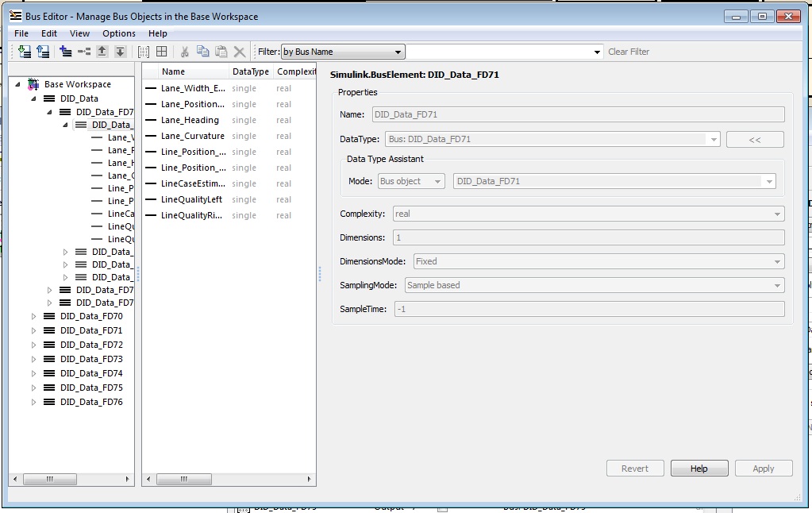
Task: Click the Cut scissors icon
Action: point(184,52)
